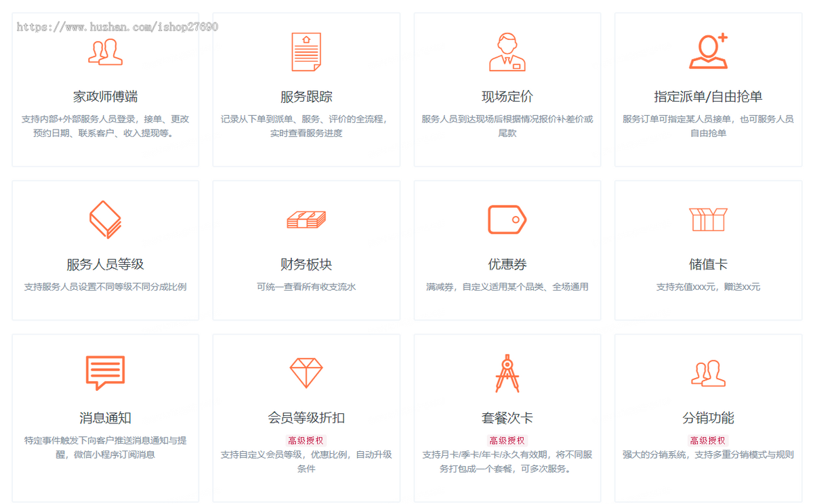Select the 家政师傅端 title
813x504 pixels.
click(x=106, y=97)
